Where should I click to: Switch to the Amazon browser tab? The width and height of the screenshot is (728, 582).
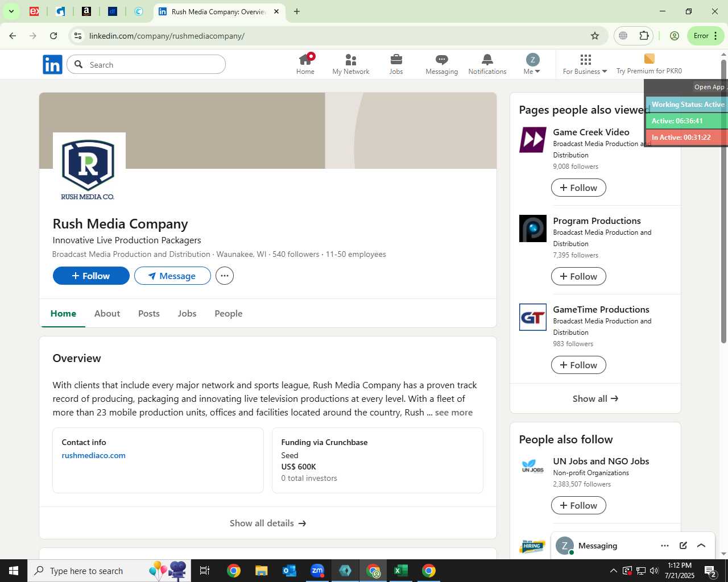click(86, 11)
